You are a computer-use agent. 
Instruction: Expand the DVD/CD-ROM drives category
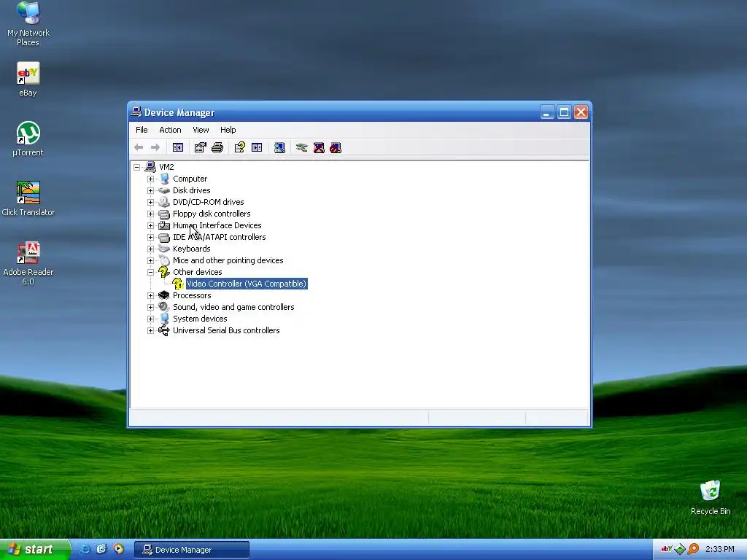pyautogui.click(x=150, y=203)
